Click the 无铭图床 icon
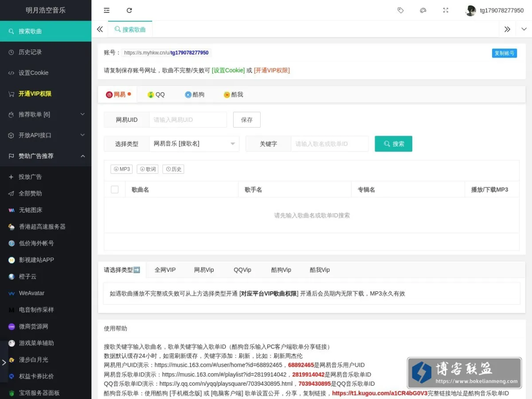 coord(12,210)
